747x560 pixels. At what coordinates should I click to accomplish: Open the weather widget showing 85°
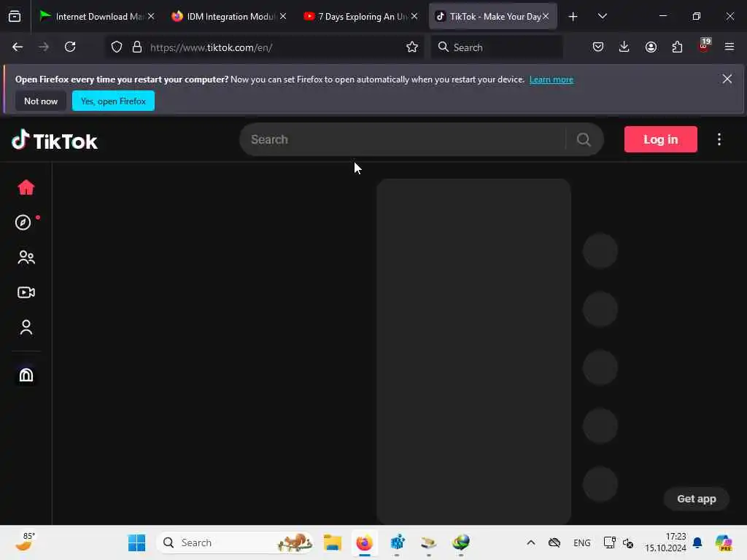point(26,542)
